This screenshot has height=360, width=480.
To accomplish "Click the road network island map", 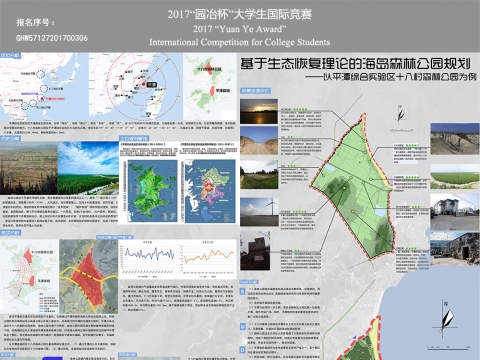I will click(29, 276).
